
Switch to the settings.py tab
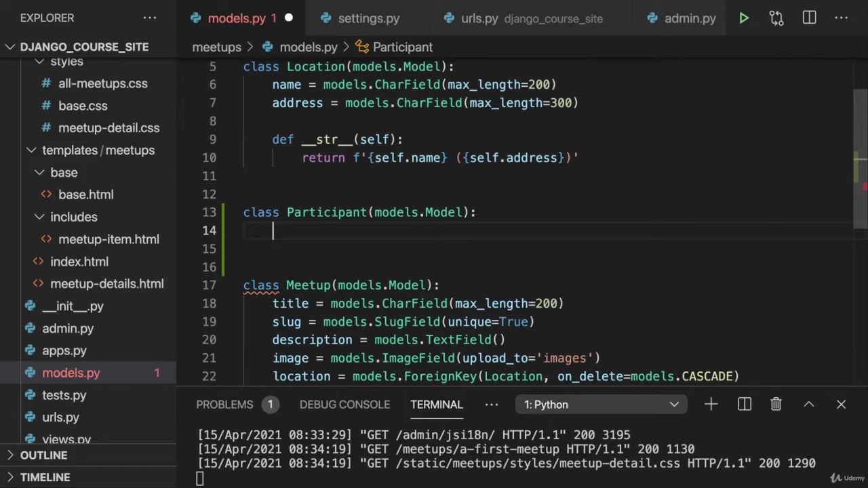tap(368, 18)
